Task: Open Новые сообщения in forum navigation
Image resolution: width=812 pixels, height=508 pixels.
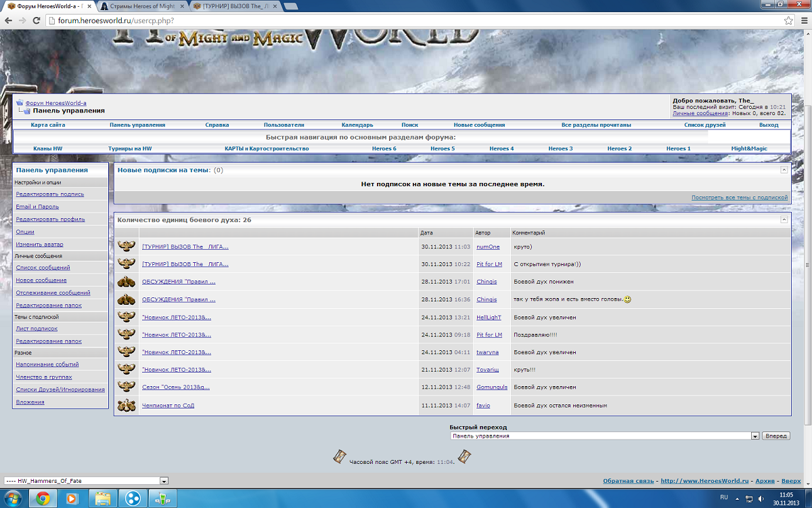Action: (479, 125)
